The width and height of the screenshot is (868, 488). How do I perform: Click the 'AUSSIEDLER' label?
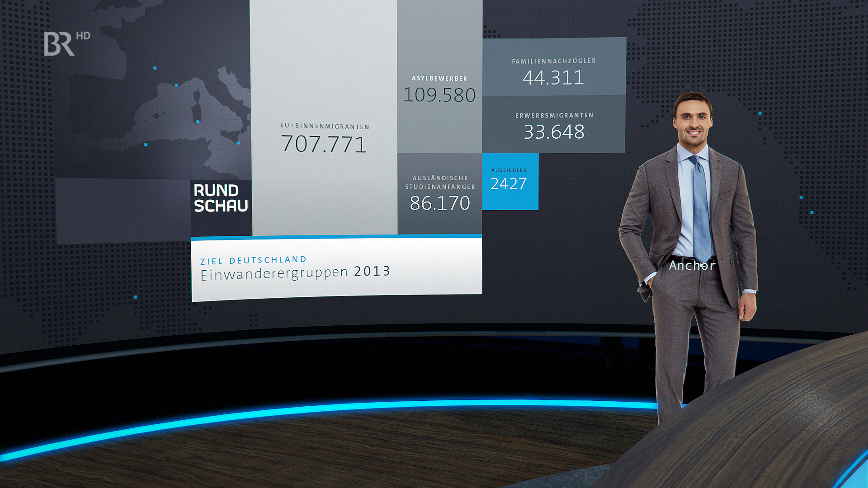tap(509, 170)
